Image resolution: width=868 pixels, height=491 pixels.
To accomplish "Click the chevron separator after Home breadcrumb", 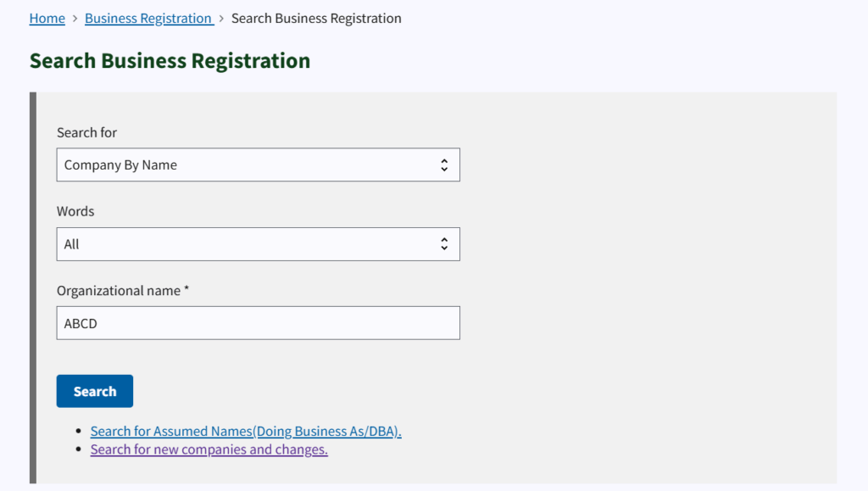I will 75,19.
